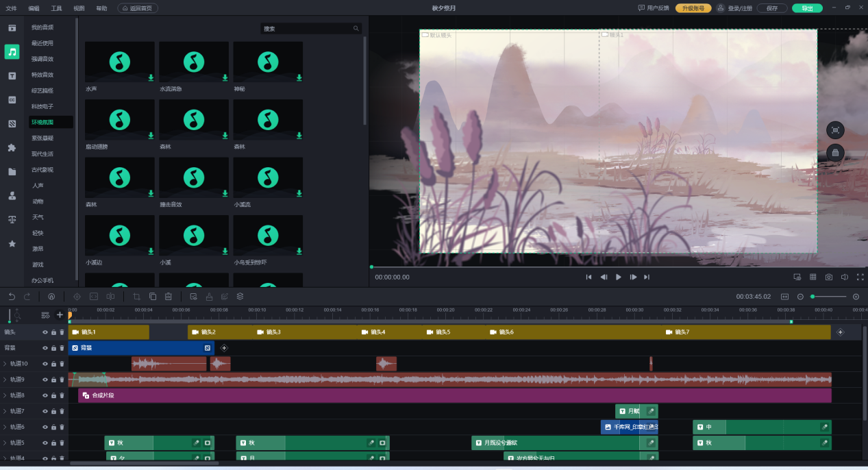Enter fullscreen preview mode
Image resolution: width=868 pixels, height=470 pixels.
(860, 277)
